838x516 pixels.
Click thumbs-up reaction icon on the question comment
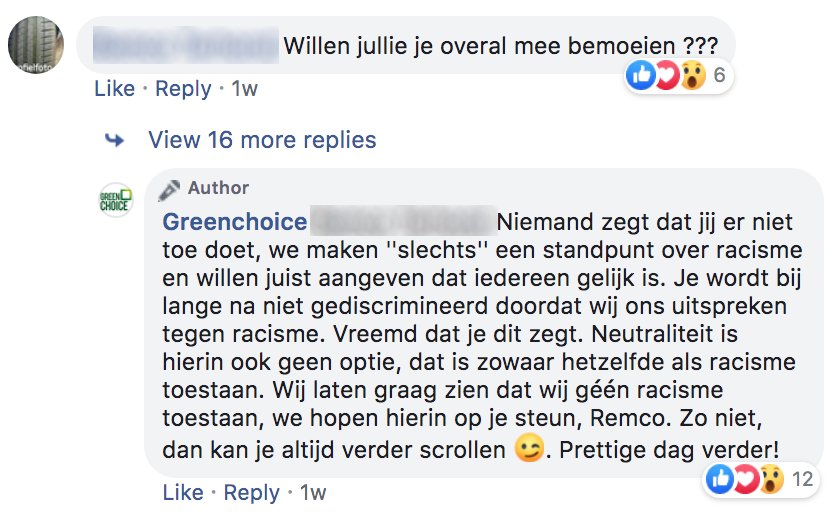coord(641,74)
